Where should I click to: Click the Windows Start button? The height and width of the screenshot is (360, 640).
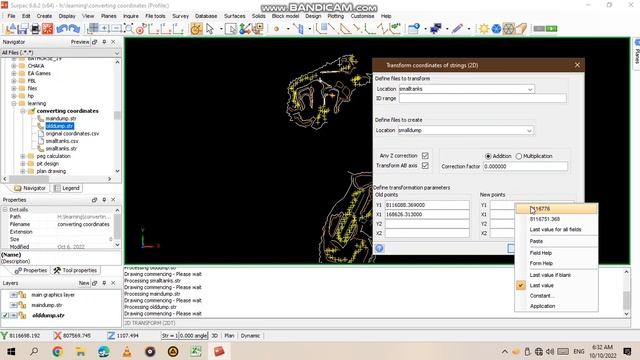coord(11,351)
